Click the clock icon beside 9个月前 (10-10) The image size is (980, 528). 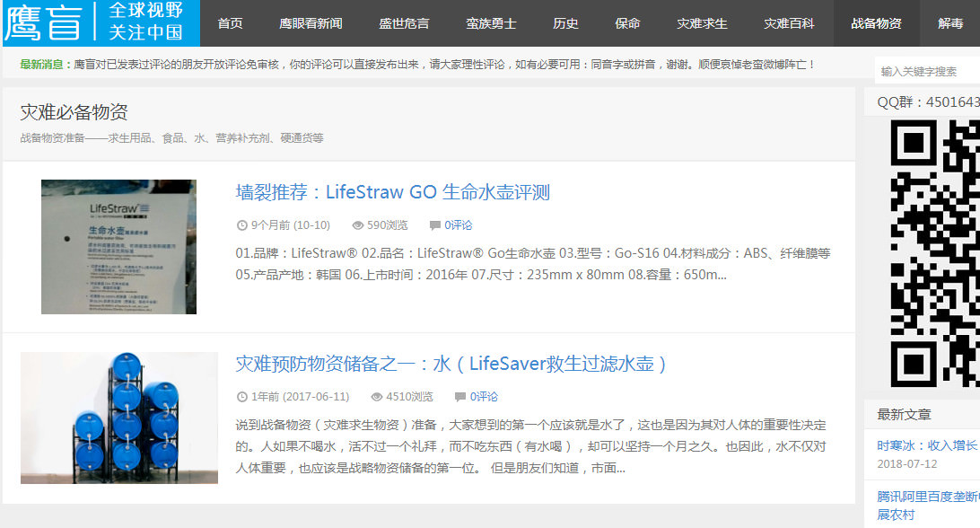click(x=241, y=225)
